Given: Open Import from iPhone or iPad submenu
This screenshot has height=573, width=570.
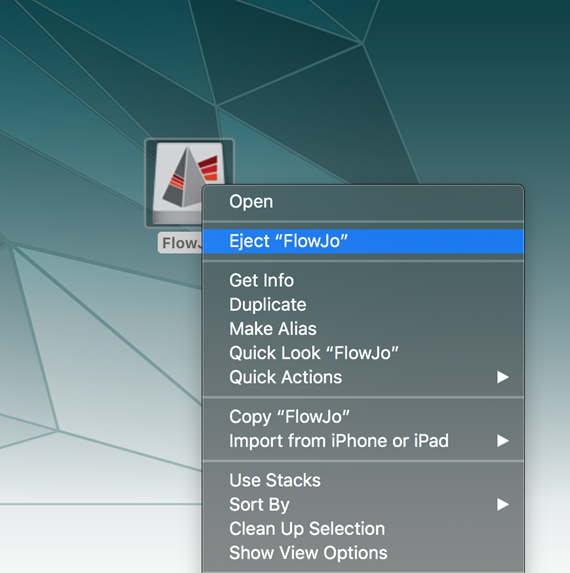Looking at the screenshot, I should point(363,441).
